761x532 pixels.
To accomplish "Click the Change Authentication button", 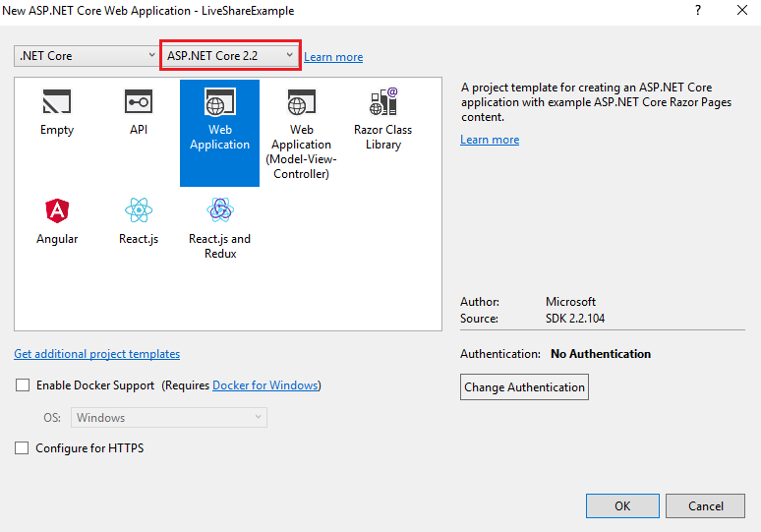I will point(524,386).
